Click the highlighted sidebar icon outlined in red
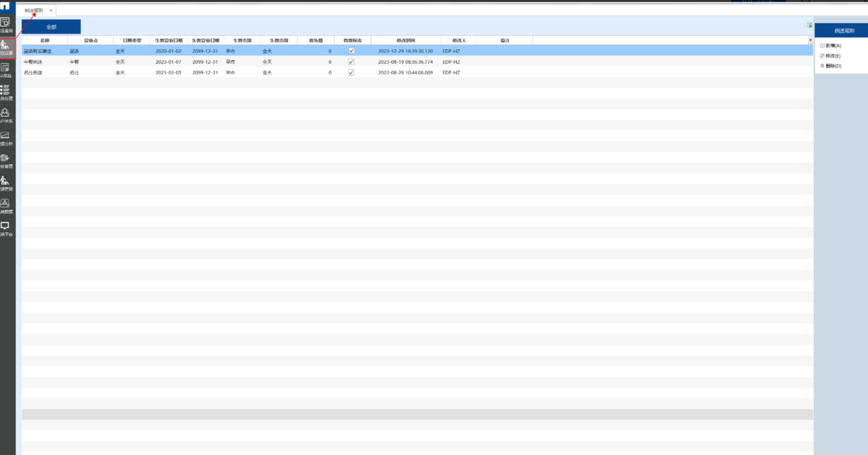 pyautogui.click(x=7, y=48)
